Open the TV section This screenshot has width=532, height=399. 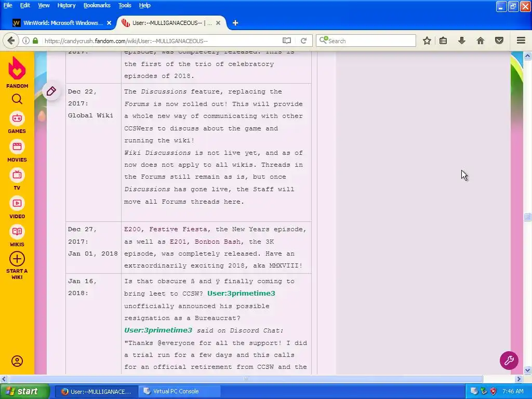tap(17, 179)
